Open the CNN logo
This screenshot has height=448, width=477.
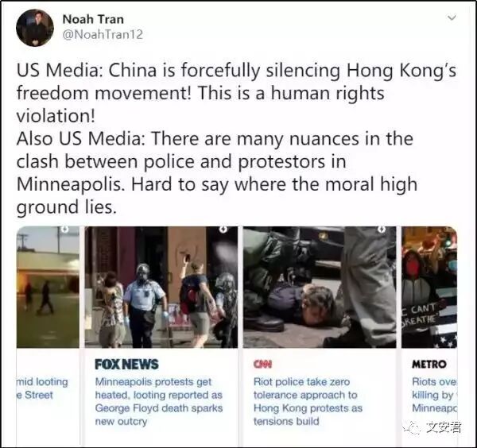263,364
